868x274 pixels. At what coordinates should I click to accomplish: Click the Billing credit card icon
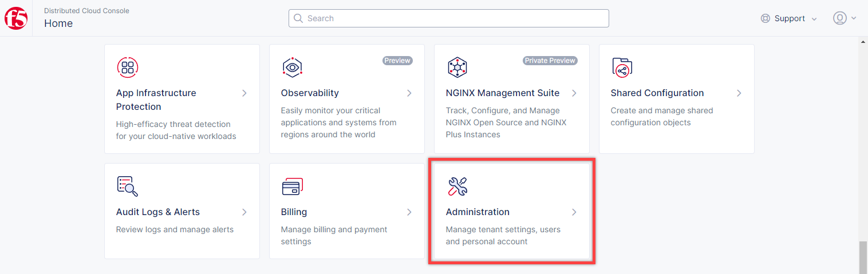pos(293,186)
